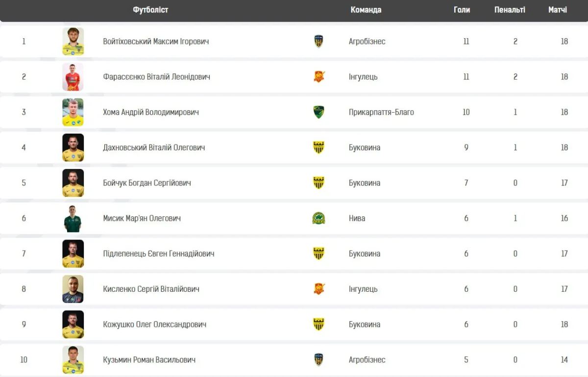This screenshot has width=588, height=377.
Task: Click Inhulets logo next to Farasieienko
Action: [x=319, y=77]
